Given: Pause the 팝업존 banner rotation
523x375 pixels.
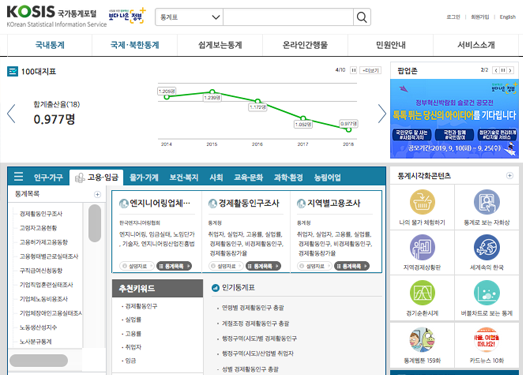Looking at the screenshot, I should coord(503,70).
